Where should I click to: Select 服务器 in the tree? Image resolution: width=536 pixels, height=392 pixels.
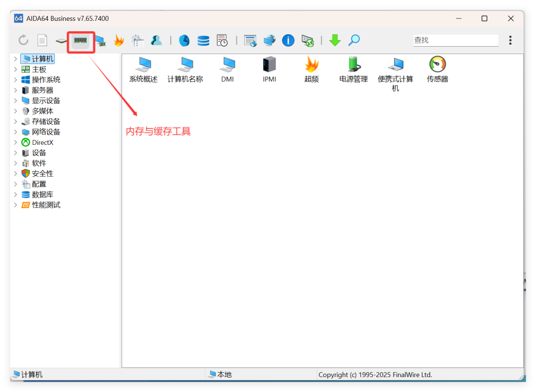[38, 90]
